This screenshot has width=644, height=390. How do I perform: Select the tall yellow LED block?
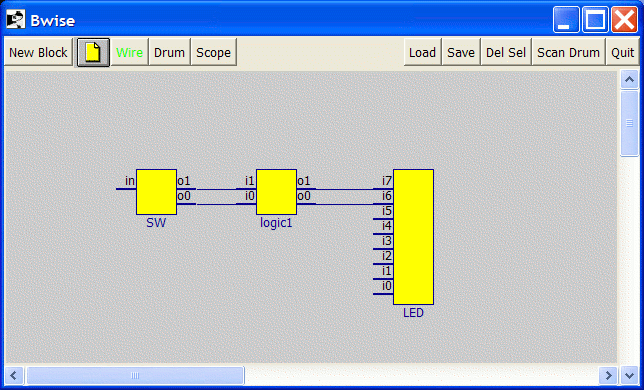pyautogui.click(x=413, y=237)
